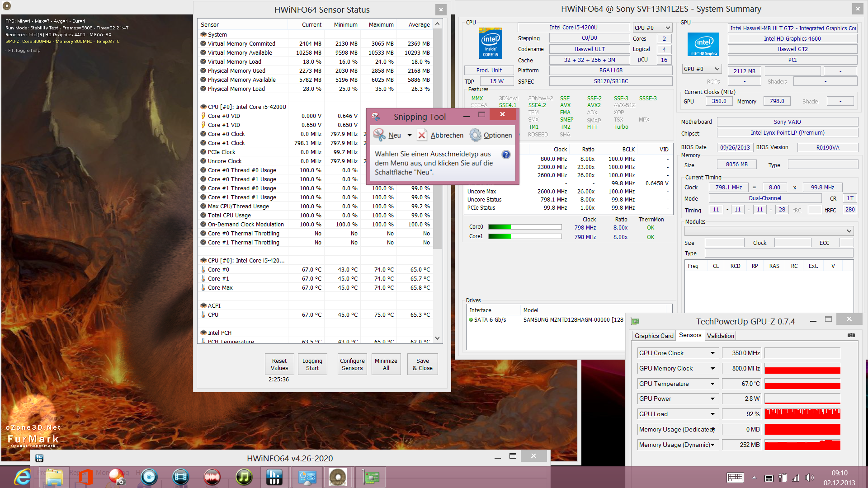Click the Abbrechen red X icon

421,135
